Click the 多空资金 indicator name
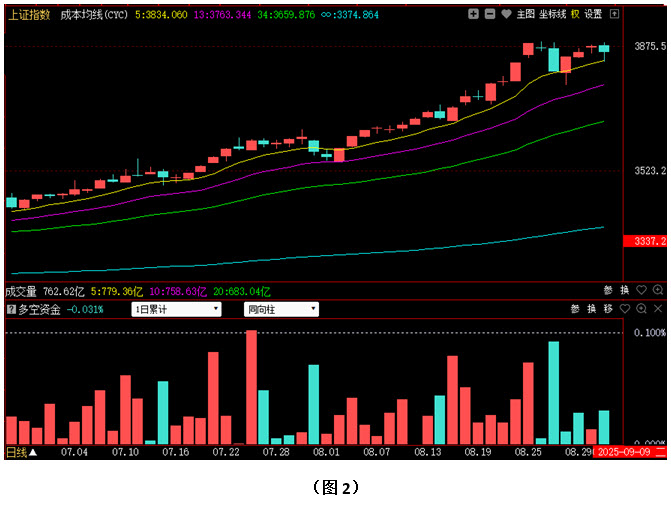This screenshot has width=671, height=506. tap(39, 310)
